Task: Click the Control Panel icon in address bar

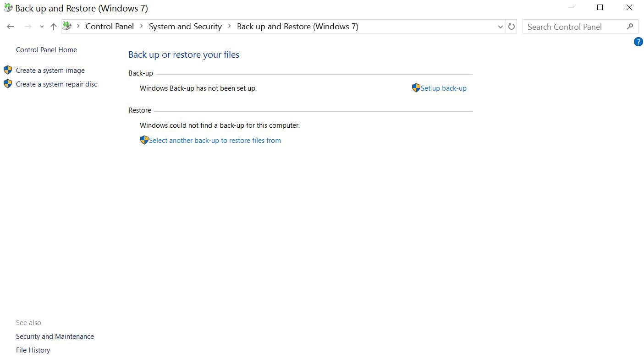Action: 67,27
